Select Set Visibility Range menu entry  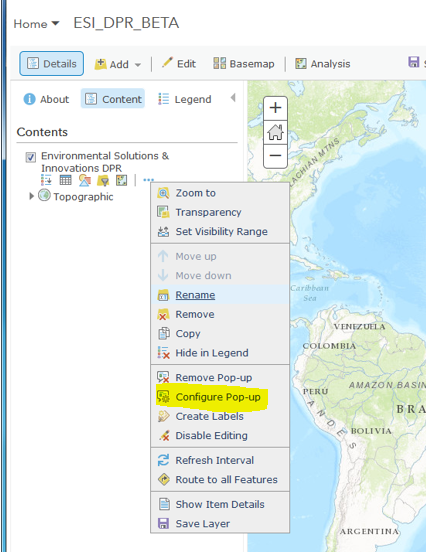pyautogui.click(x=220, y=232)
